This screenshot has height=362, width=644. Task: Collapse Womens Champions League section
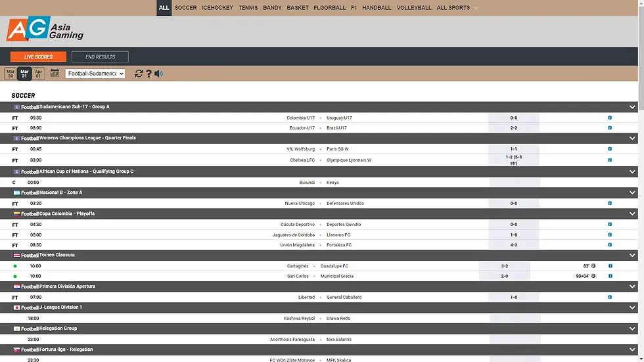point(632,139)
